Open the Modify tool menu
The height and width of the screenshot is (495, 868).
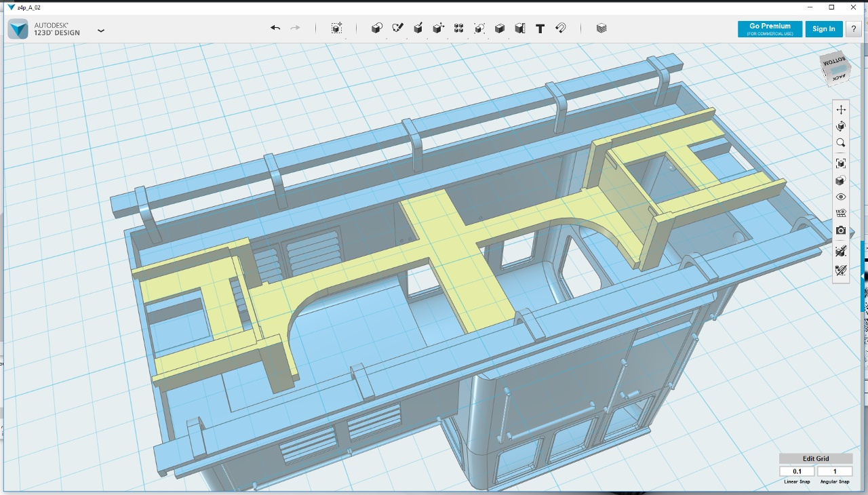[x=439, y=28]
